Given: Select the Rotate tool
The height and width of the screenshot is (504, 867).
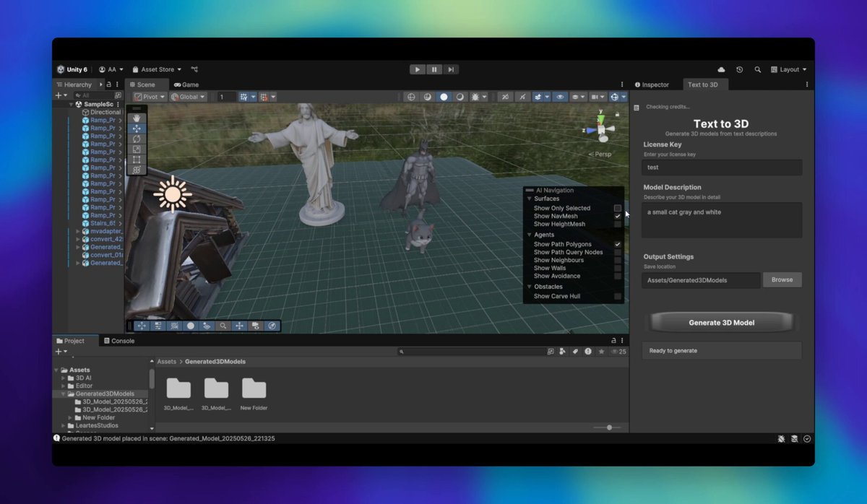Looking at the screenshot, I should pyautogui.click(x=137, y=139).
